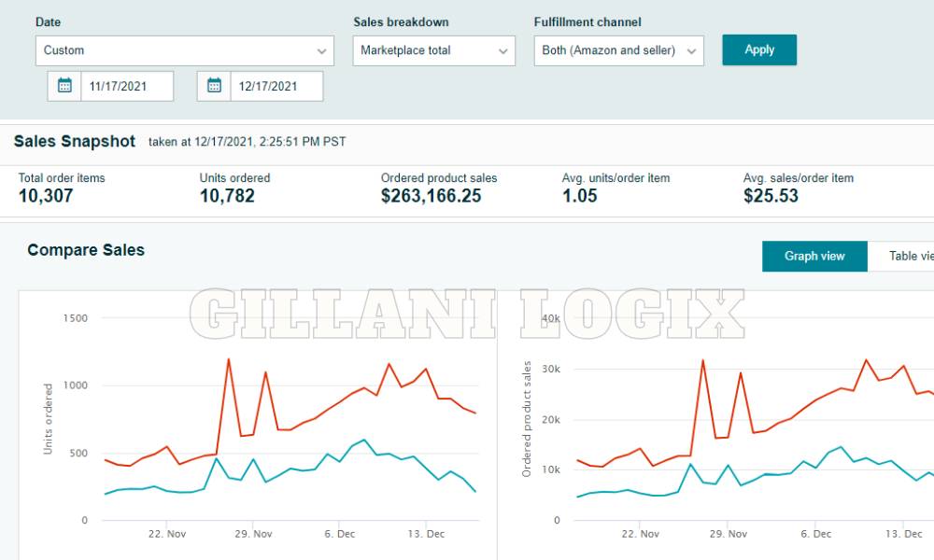
Task: Open the calendar picker for the end date
Action: pyautogui.click(x=213, y=85)
